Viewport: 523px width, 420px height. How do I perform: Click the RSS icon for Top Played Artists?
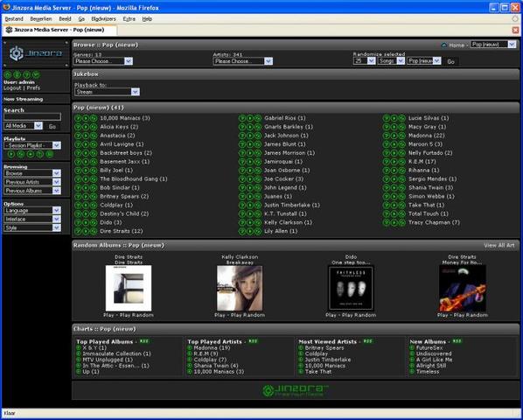click(x=253, y=341)
